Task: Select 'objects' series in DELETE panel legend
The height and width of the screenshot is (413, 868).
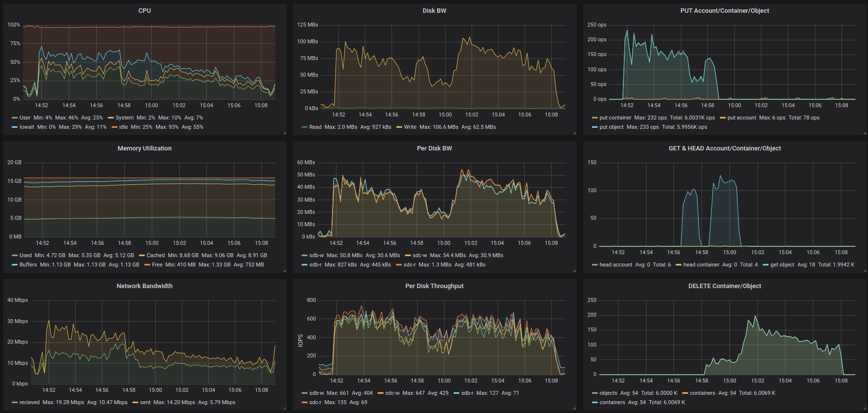Action: (608, 393)
